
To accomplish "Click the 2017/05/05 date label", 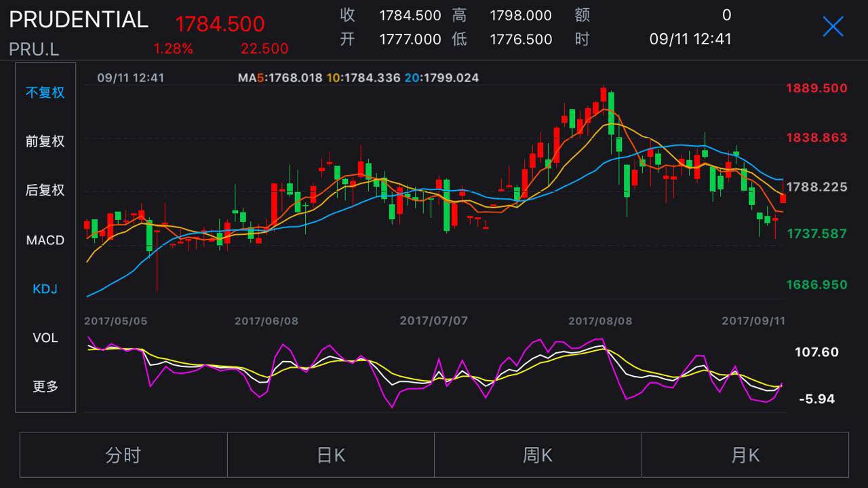I will [115, 321].
